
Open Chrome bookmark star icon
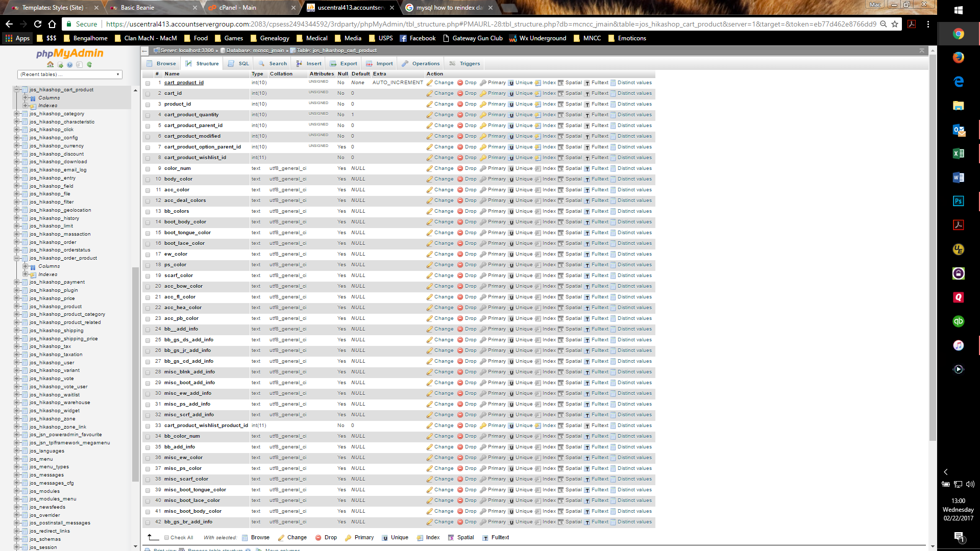click(x=895, y=24)
